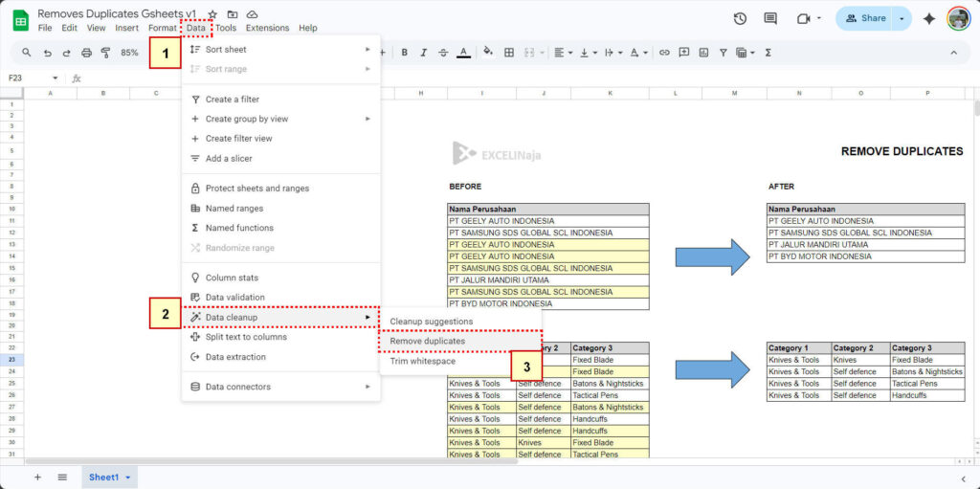Open the Edit menu
This screenshot has height=489, width=980.
69,28
